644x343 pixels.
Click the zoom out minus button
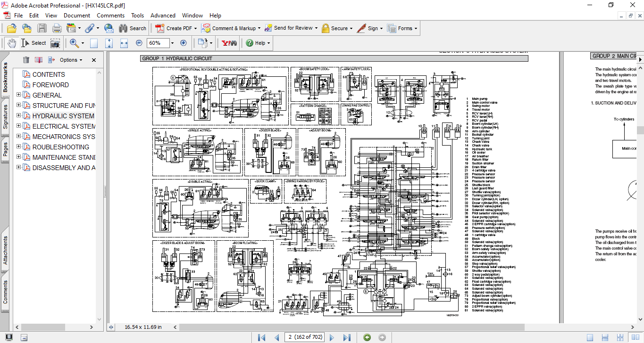coord(139,43)
